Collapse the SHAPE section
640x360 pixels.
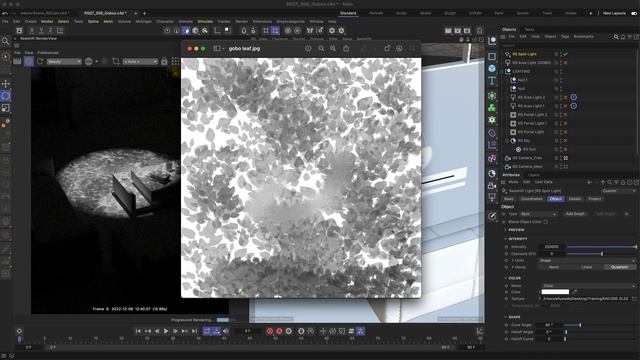tap(512, 317)
